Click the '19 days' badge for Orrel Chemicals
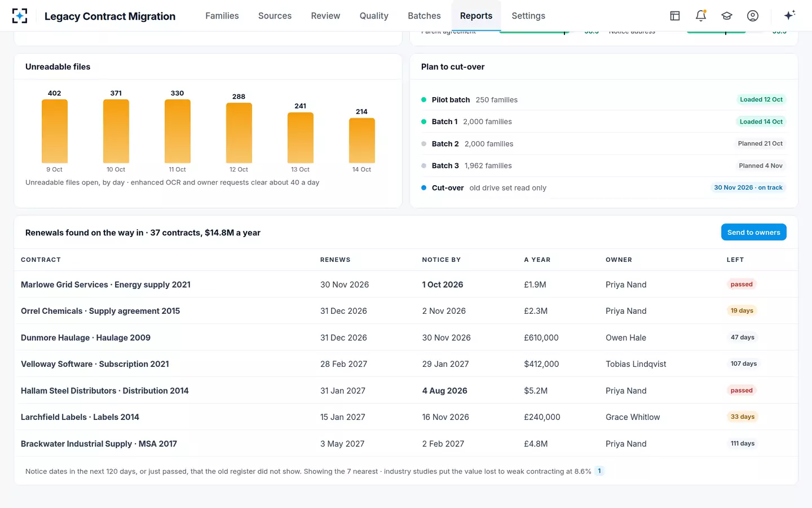This screenshot has height=508, width=812. coord(742,310)
